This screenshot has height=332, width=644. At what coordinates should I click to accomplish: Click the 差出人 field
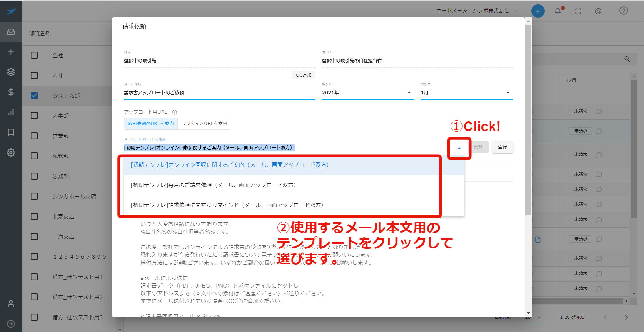click(417, 61)
